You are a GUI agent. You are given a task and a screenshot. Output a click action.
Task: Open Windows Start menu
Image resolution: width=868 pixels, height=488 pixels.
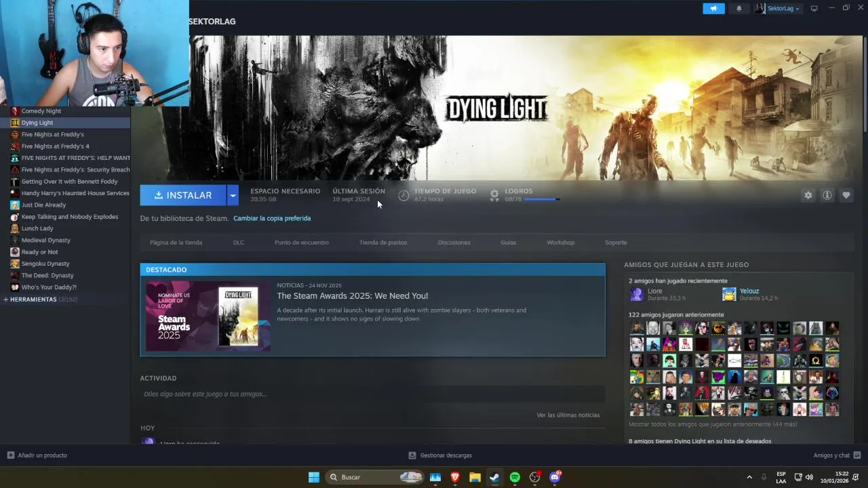[x=313, y=477]
